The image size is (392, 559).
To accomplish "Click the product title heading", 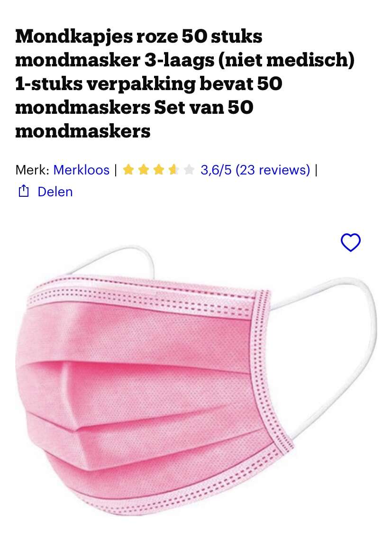I will [184, 83].
